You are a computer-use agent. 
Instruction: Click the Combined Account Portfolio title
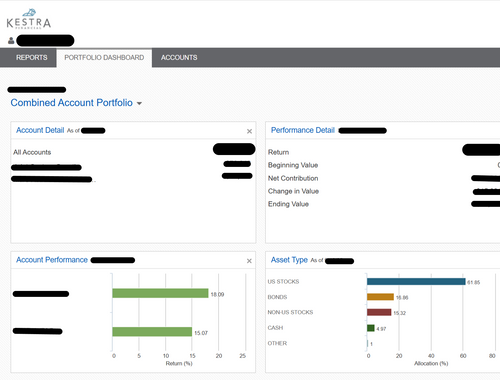(x=72, y=103)
